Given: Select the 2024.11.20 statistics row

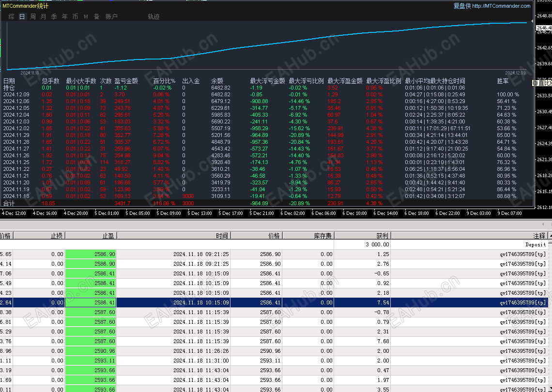Looking at the screenshot, I should (267, 182).
